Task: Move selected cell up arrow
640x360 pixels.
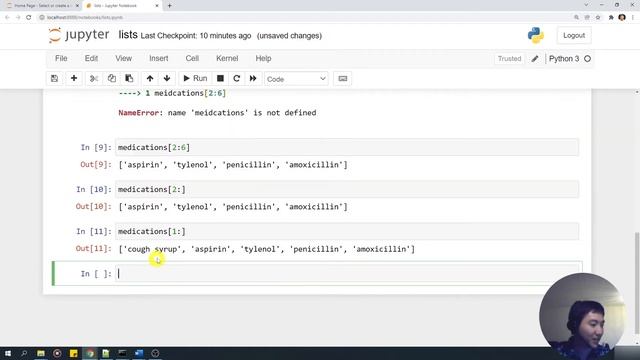Action: coord(150,78)
